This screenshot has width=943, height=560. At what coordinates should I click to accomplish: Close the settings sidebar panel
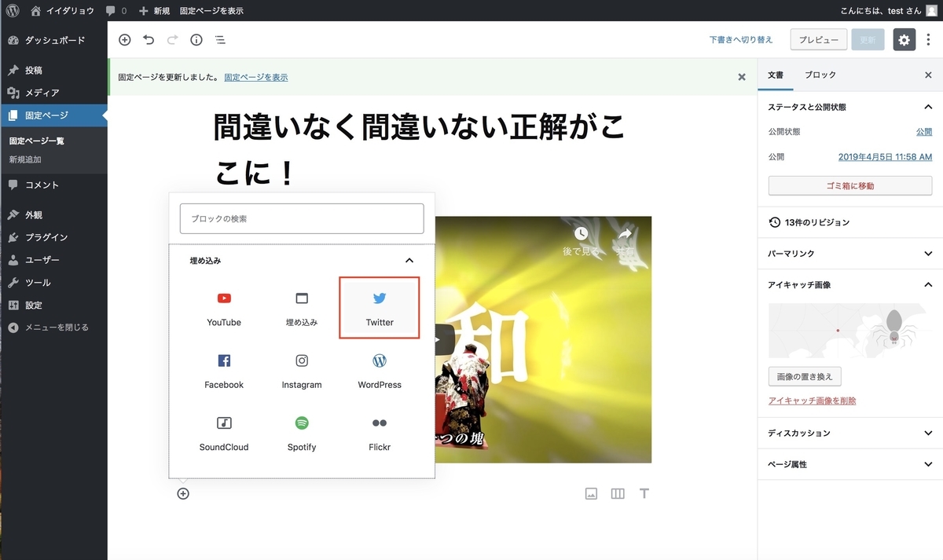[x=928, y=75]
